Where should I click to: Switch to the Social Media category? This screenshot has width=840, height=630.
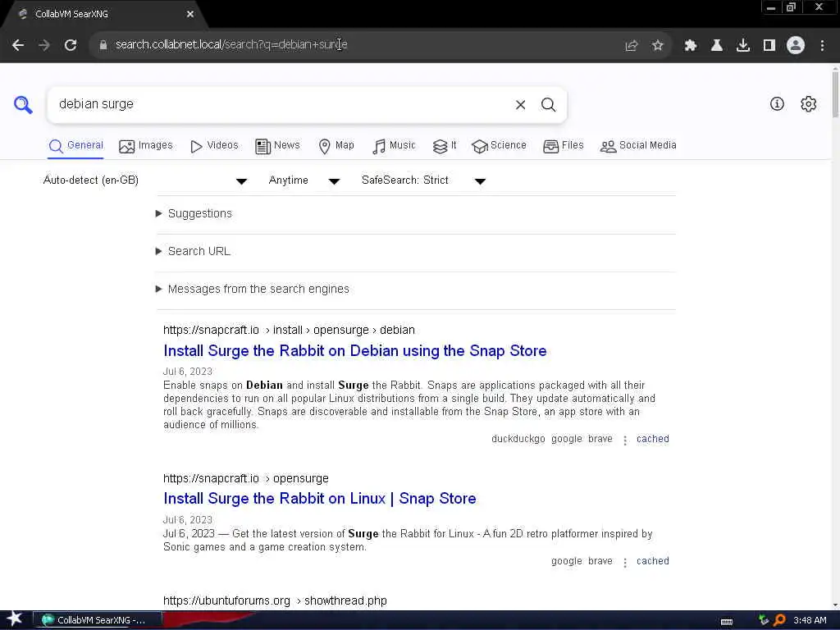point(638,146)
